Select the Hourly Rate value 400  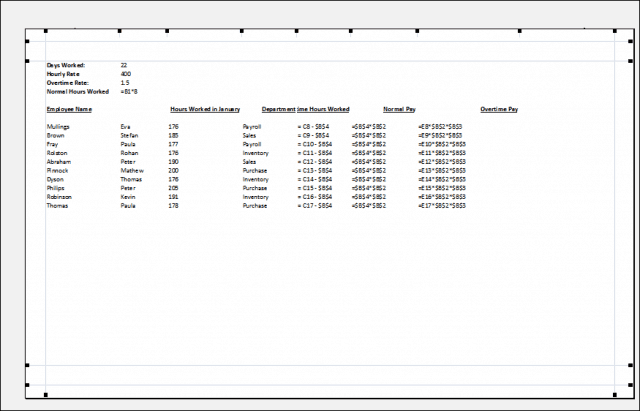(x=125, y=74)
